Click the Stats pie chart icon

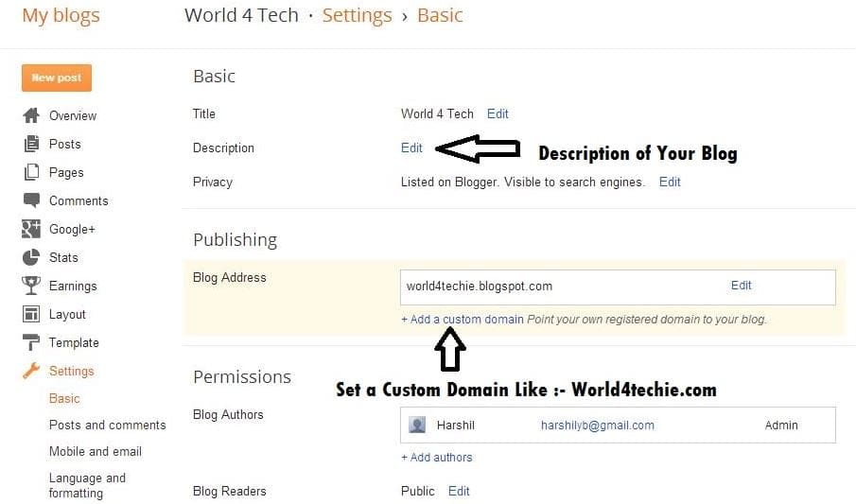(x=31, y=257)
